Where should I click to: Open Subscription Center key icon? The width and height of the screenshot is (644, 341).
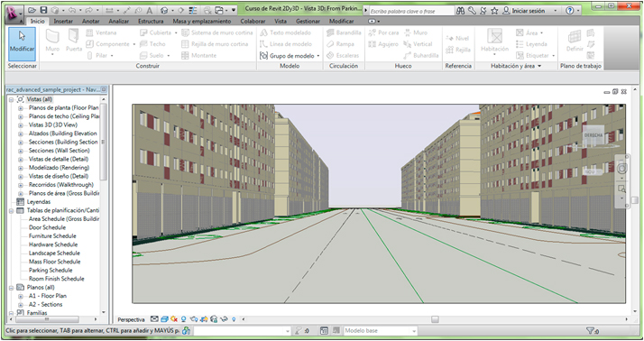[472, 11]
